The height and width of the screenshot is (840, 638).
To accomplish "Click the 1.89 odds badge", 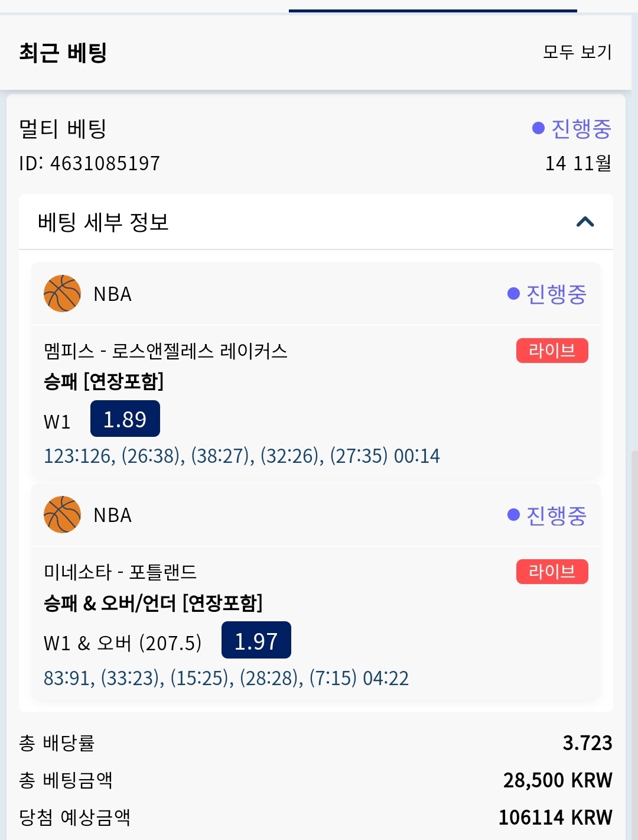I will click(125, 419).
